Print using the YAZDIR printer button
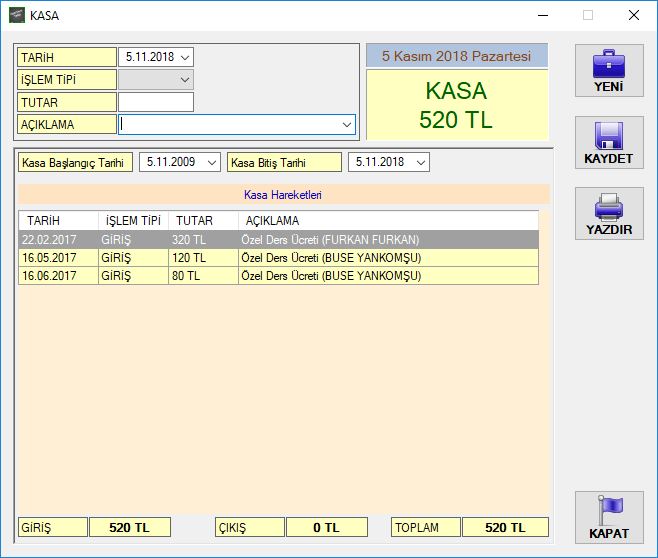The image size is (658, 558). click(x=609, y=214)
